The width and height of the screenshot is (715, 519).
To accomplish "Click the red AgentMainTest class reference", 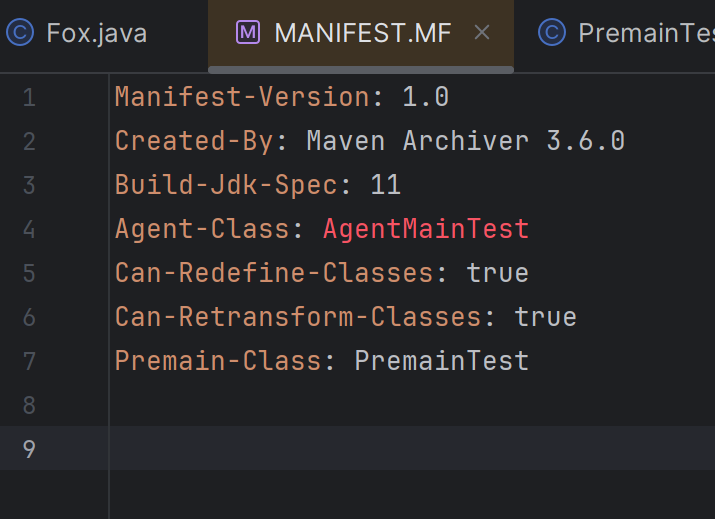I will tap(425, 229).
